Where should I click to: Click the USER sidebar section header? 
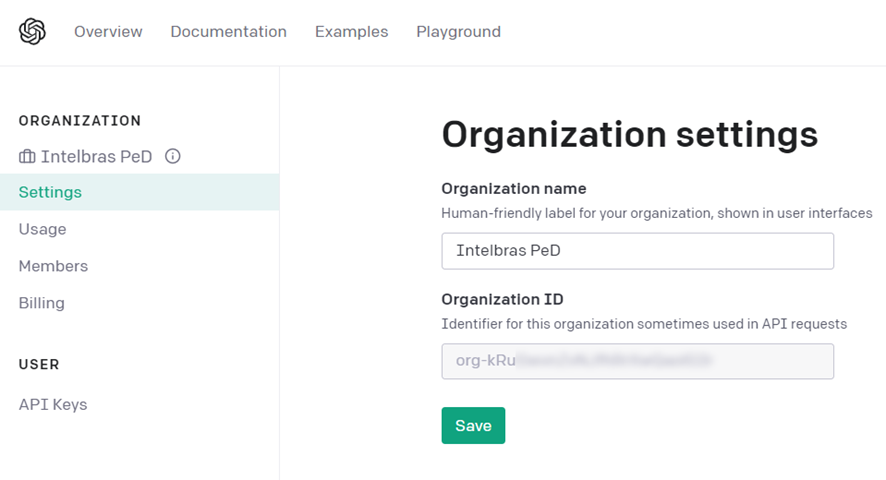point(39,364)
